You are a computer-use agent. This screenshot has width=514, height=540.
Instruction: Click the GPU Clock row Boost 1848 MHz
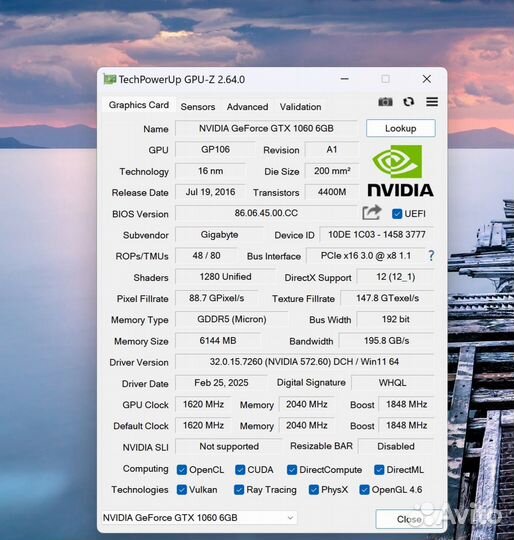coord(406,404)
